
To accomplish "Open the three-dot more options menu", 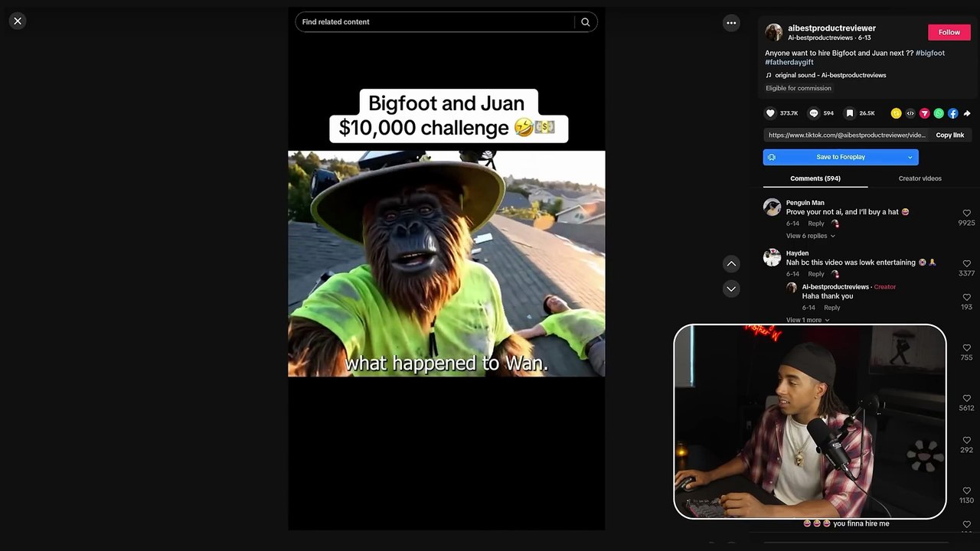I will point(731,23).
